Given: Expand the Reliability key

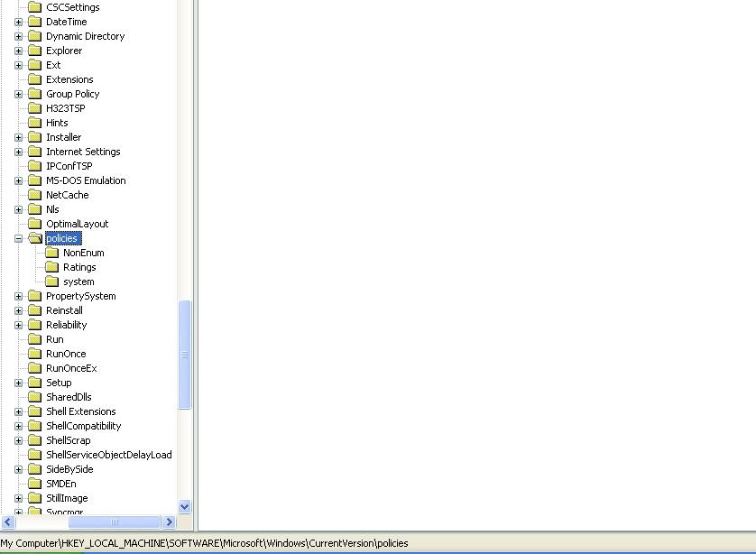Looking at the screenshot, I should [18, 326].
